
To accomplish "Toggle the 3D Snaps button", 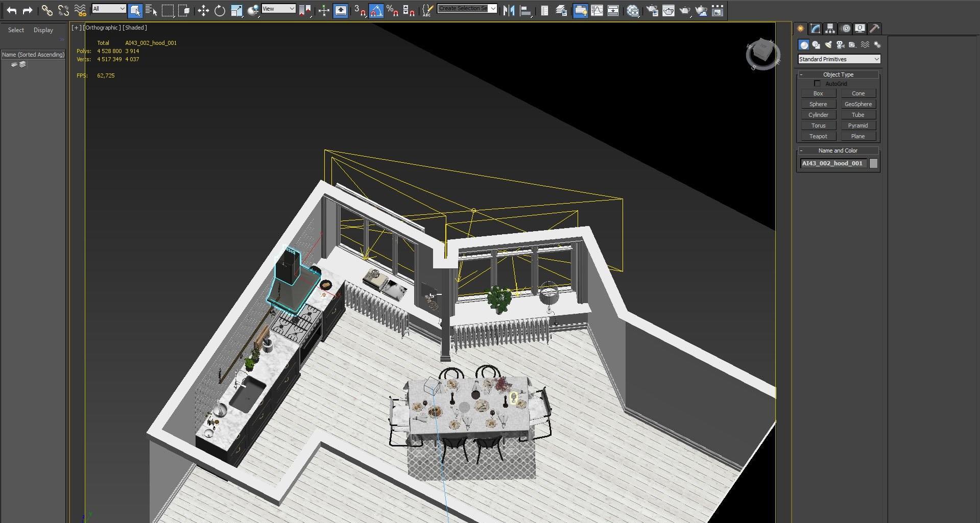I will (360, 10).
